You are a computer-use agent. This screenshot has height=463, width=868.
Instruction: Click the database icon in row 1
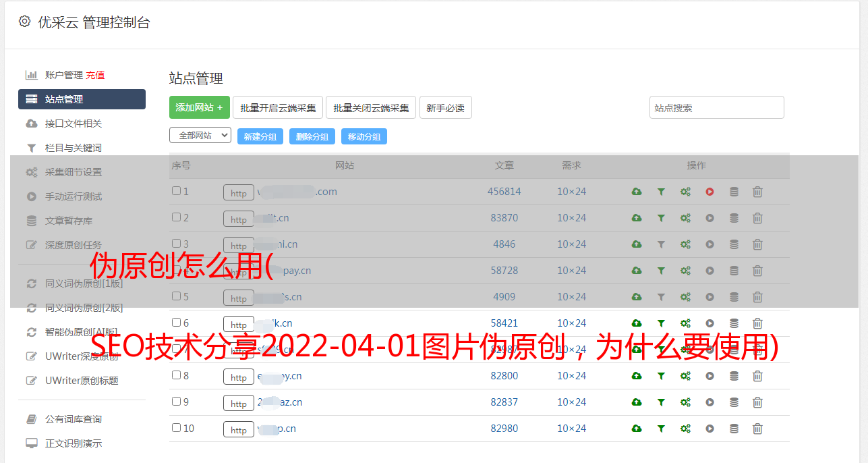pyautogui.click(x=734, y=192)
